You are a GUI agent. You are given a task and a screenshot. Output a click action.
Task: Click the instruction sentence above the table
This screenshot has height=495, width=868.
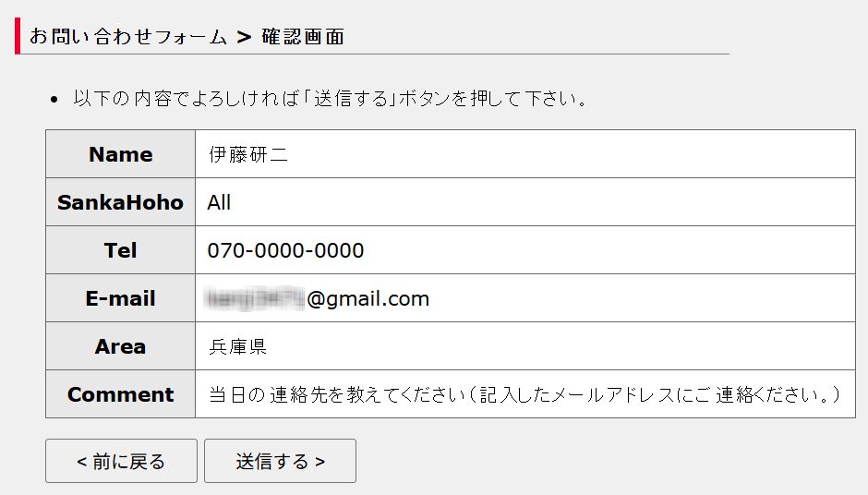[330, 98]
